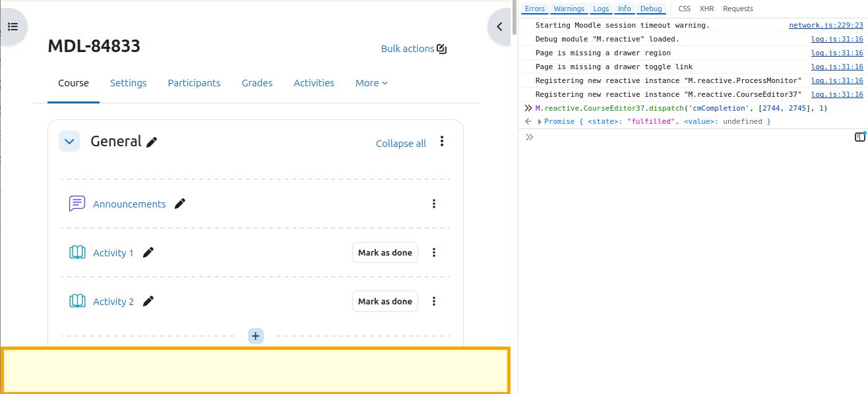Open the Participants tab

click(x=194, y=83)
